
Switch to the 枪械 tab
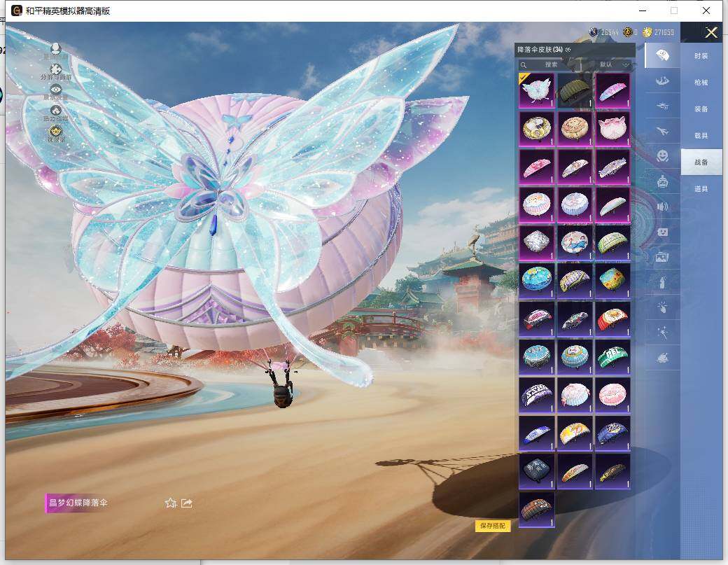click(701, 83)
